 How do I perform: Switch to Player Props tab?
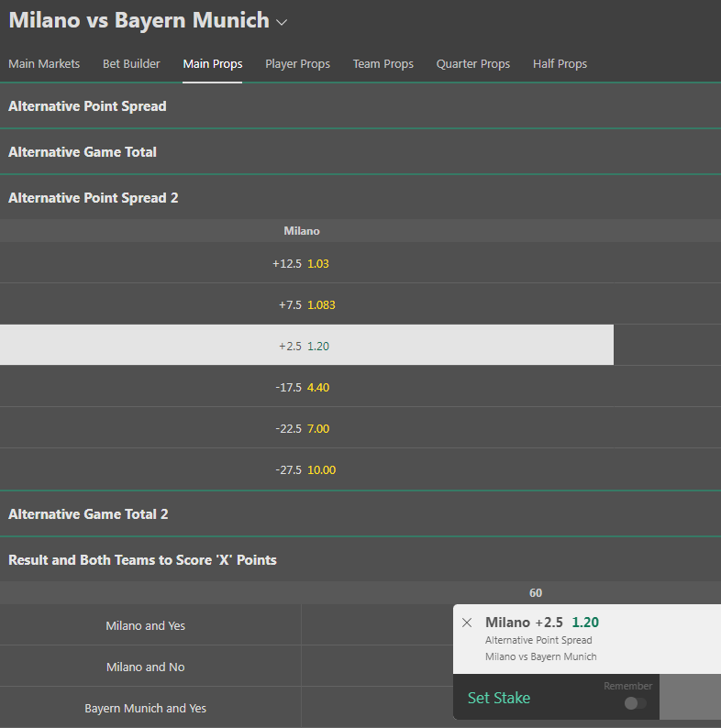pyautogui.click(x=297, y=63)
